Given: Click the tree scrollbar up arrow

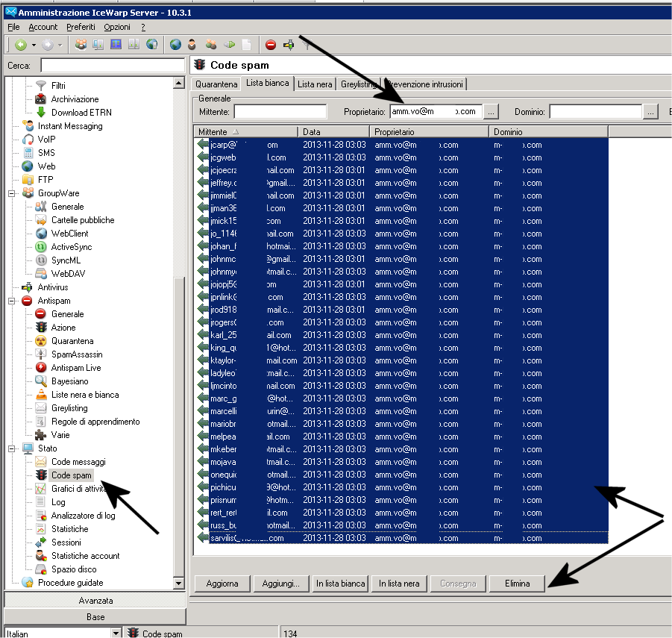Looking at the screenshot, I should [179, 83].
